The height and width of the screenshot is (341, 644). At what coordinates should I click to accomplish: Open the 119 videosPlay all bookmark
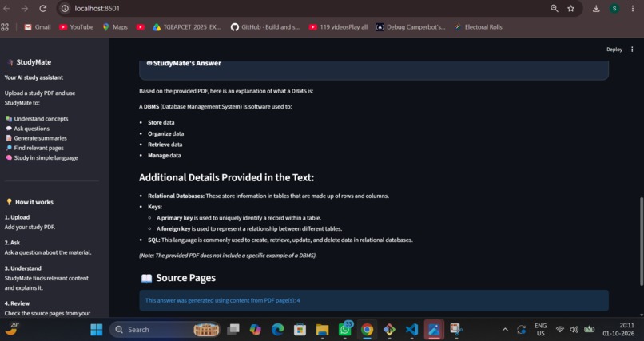click(338, 27)
